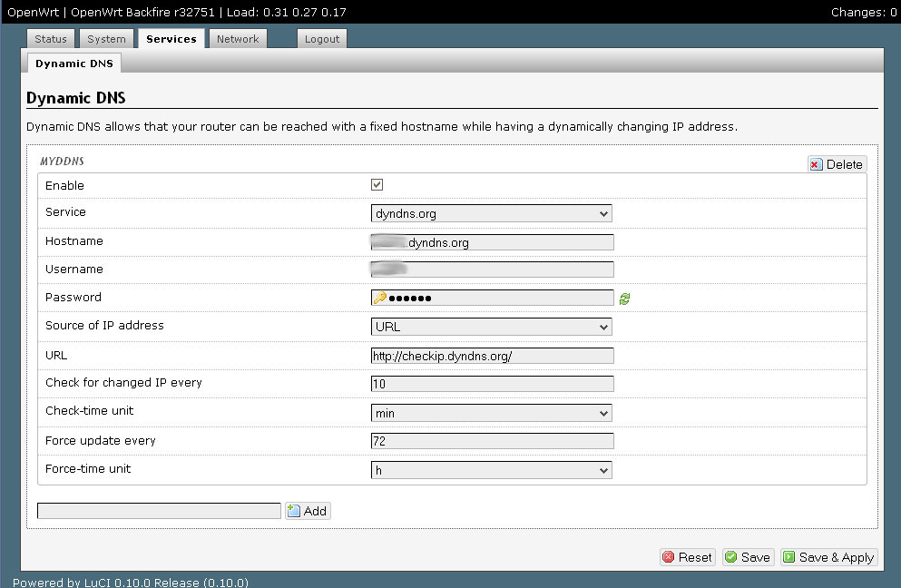Switch to the Status tab
901x588 pixels.
[51, 39]
